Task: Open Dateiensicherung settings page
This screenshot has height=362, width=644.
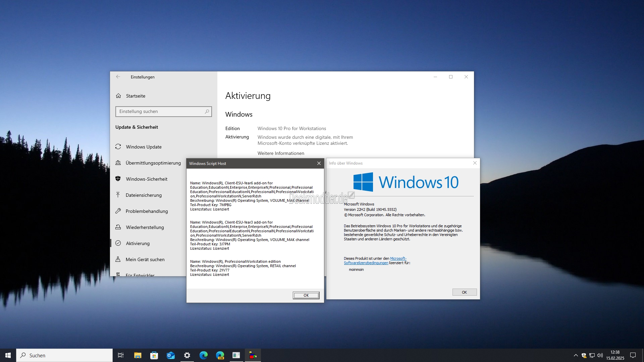Action: (x=144, y=195)
